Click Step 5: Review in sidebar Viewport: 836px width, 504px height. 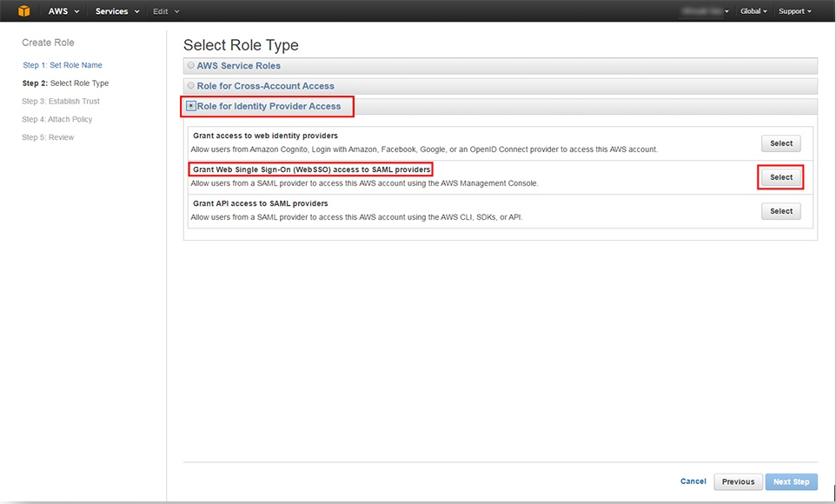pos(49,138)
